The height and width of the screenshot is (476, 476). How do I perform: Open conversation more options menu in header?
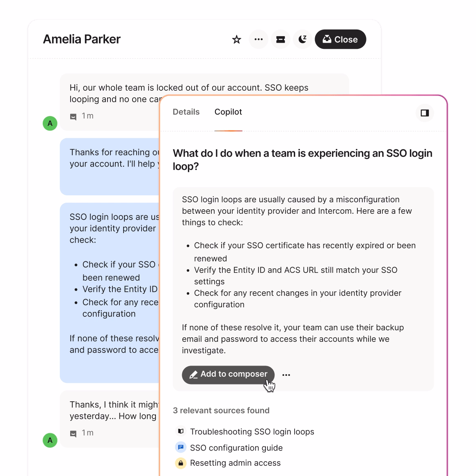259,39
